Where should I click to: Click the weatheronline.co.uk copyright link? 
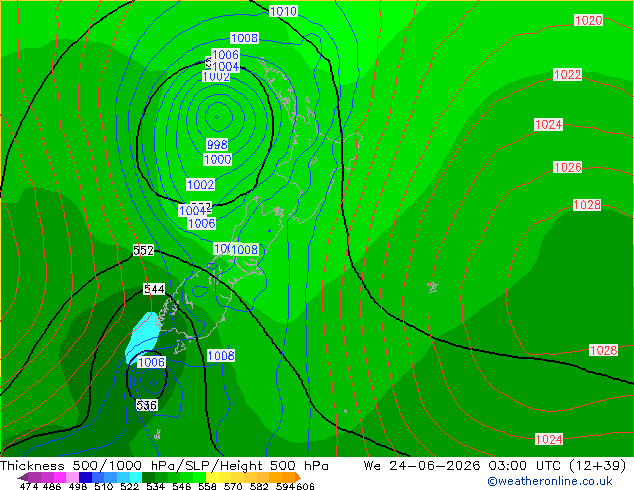pos(550,481)
